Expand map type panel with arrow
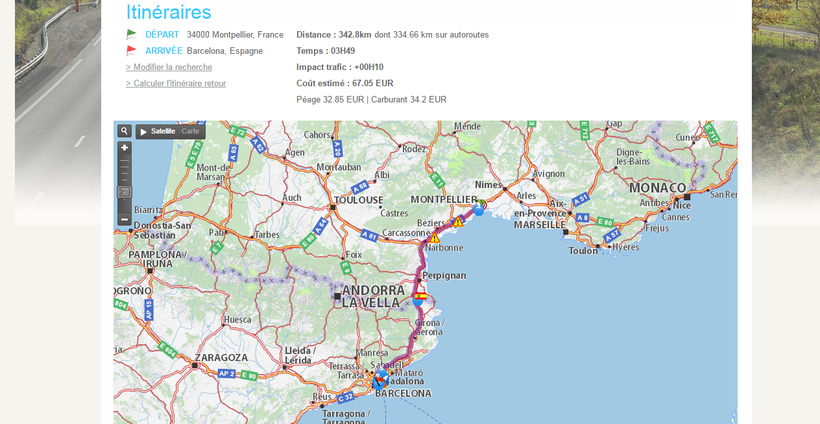This screenshot has height=424, width=820. click(143, 131)
